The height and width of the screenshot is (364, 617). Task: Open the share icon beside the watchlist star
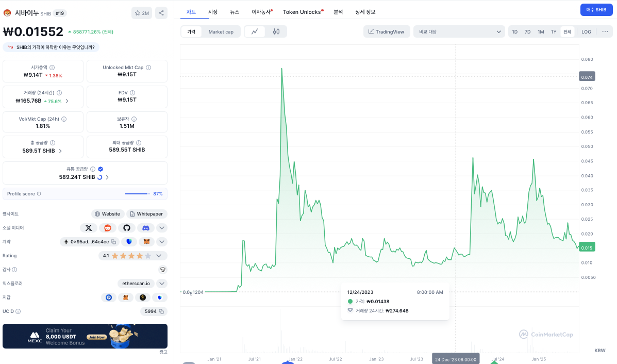161,13
